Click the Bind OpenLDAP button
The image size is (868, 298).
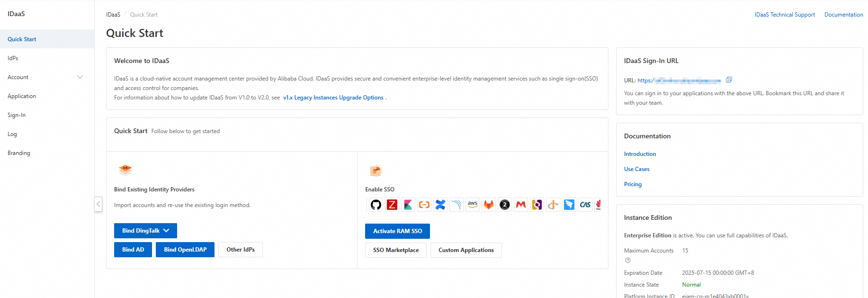point(185,250)
